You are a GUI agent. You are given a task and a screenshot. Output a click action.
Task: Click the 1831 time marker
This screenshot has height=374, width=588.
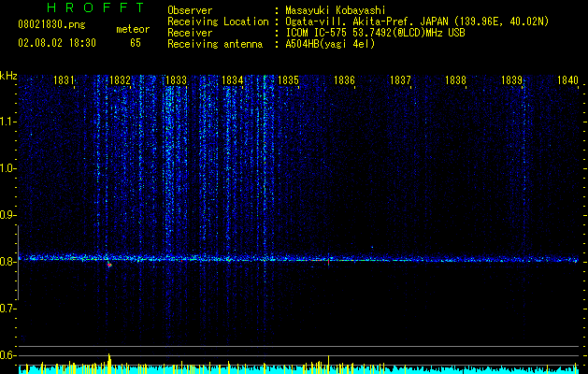pos(64,80)
